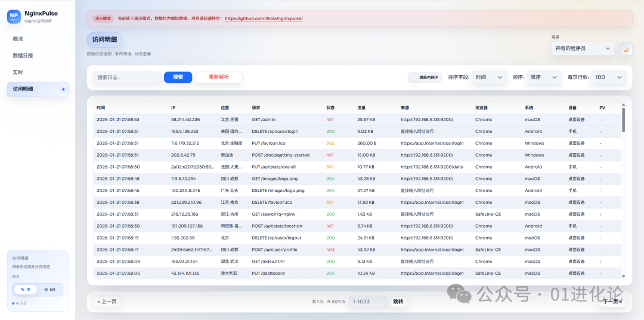Click the 访问明细 page title pill
Viewport: 644px width, 320px height.
[x=104, y=40]
